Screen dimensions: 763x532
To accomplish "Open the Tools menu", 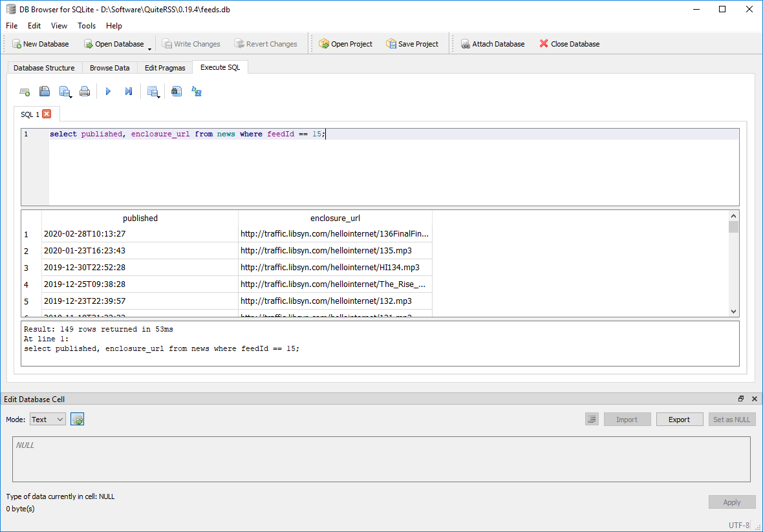I will click(87, 26).
